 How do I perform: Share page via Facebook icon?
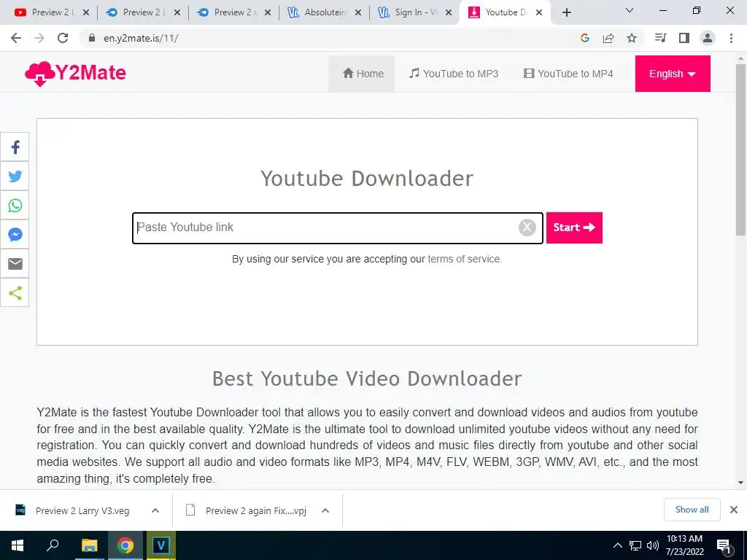click(15, 147)
